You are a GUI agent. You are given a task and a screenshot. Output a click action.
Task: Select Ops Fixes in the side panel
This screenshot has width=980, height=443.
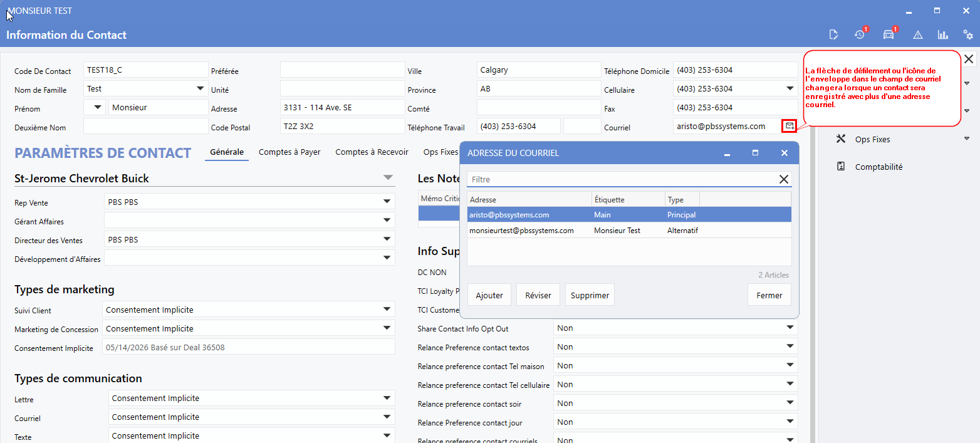coord(872,139)
